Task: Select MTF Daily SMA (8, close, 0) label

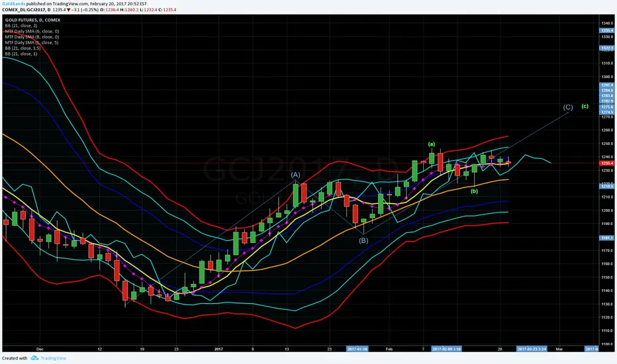Action: (32, 36)
